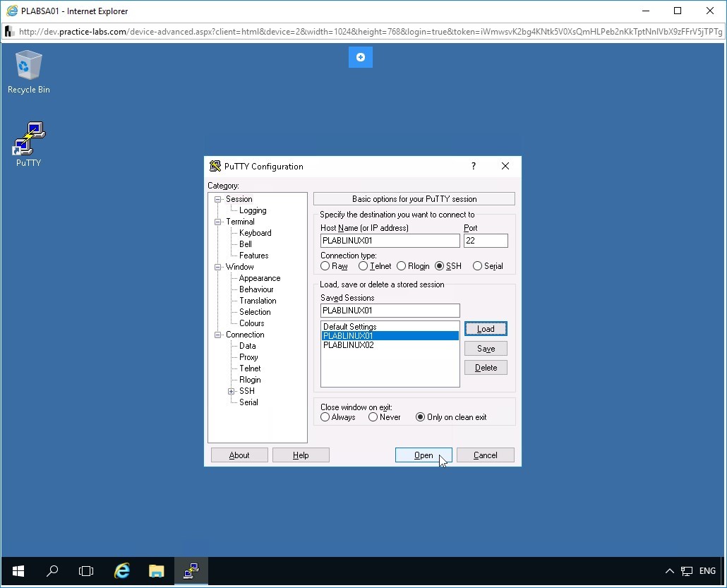Click the blue plus button at top

pos(361,57)
